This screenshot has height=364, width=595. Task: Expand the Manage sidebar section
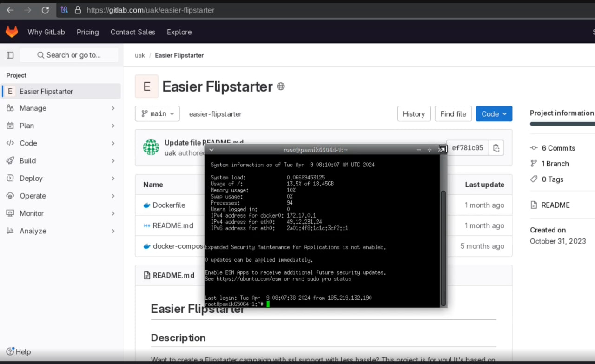[61, 108]
